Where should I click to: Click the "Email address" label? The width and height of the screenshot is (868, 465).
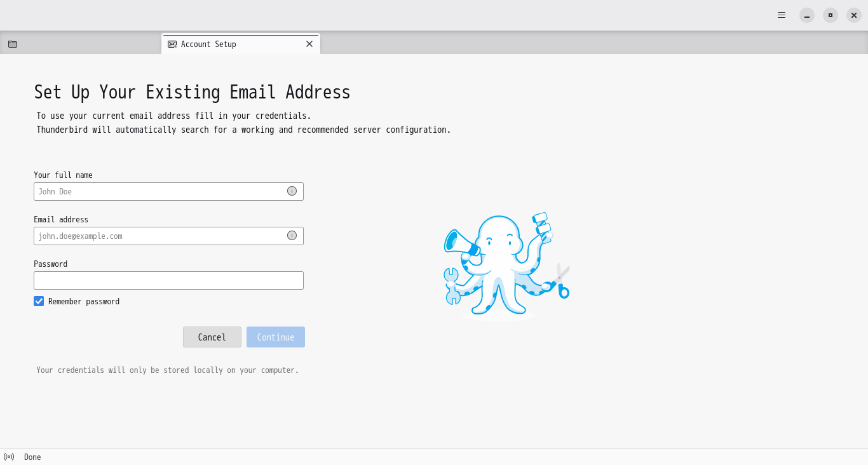pyautogui.click(x=61, y=220)
